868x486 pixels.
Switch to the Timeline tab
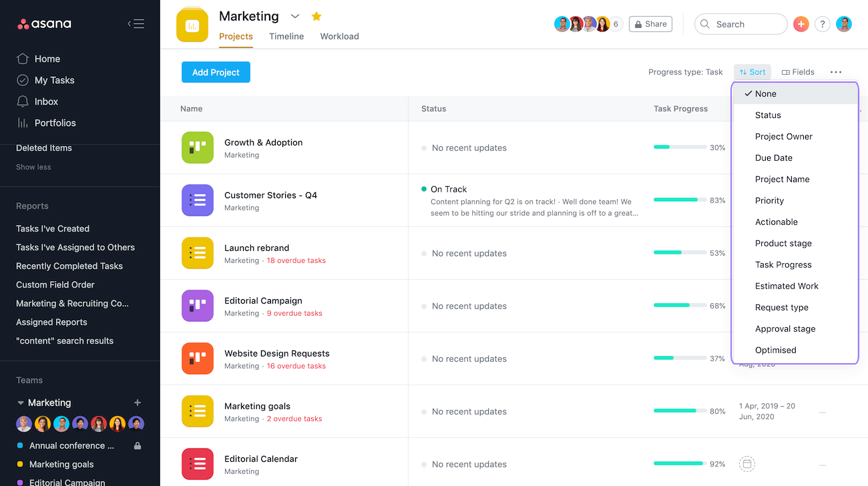coord(286,36)
